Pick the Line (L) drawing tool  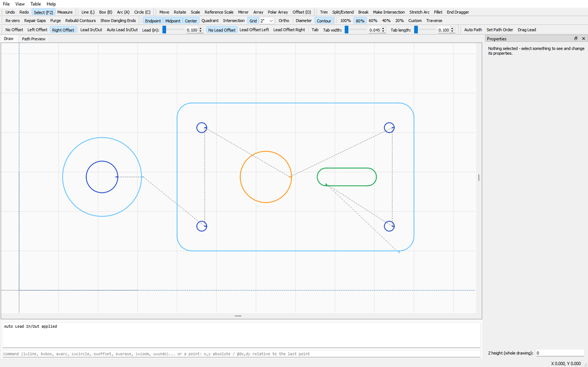(88, 12)
